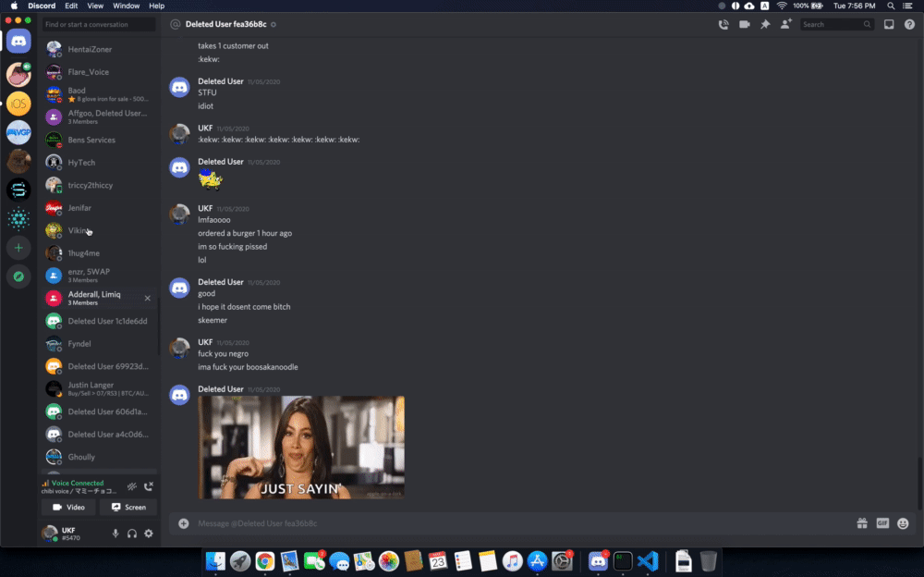Open the Ghoully conversation
This screenshot has height=577, width=924.
[x=99, y=457]
